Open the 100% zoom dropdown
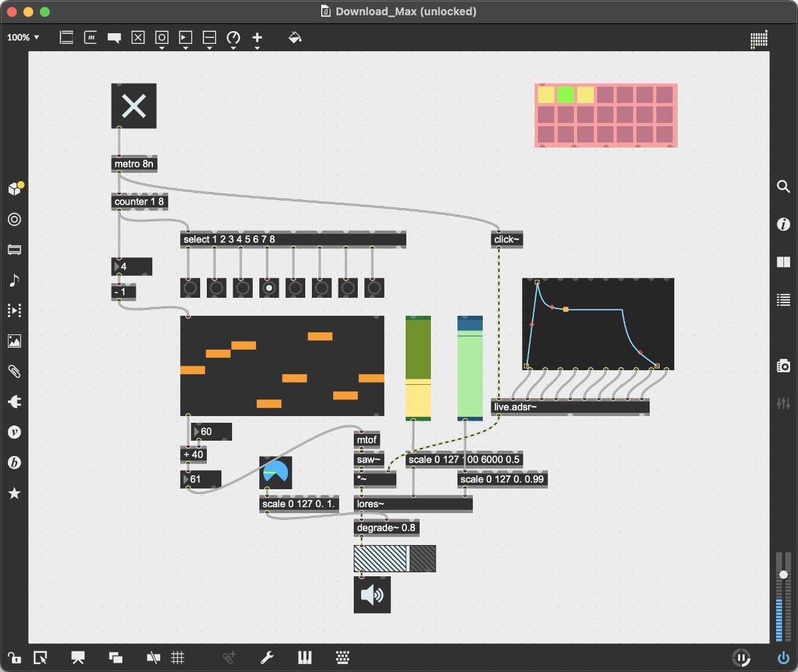 [x=23, y=38]
